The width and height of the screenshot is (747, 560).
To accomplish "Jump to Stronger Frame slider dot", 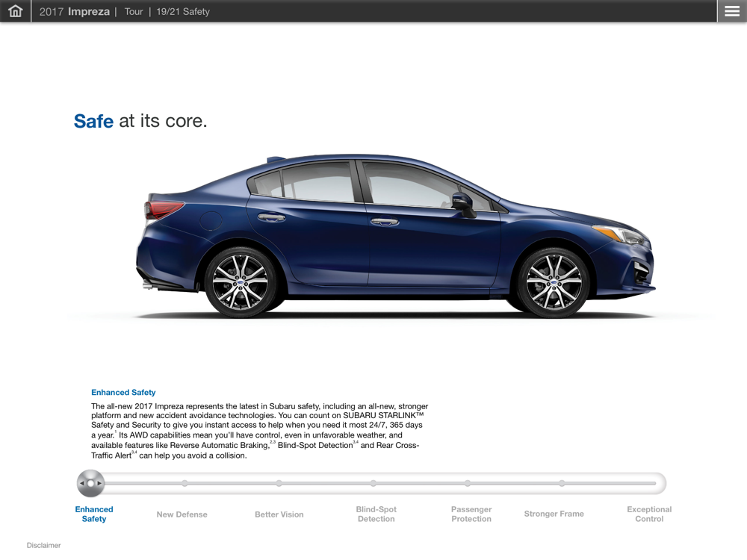I will 562,483.
